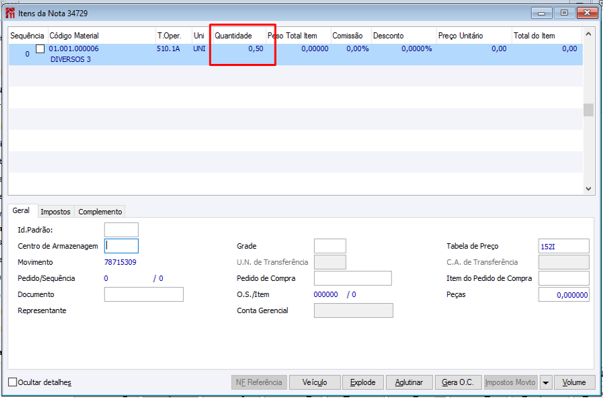Click the Desconto column header
Image resolution: width=603 pixels, height=398 pixels.
(x=404, y=36)
